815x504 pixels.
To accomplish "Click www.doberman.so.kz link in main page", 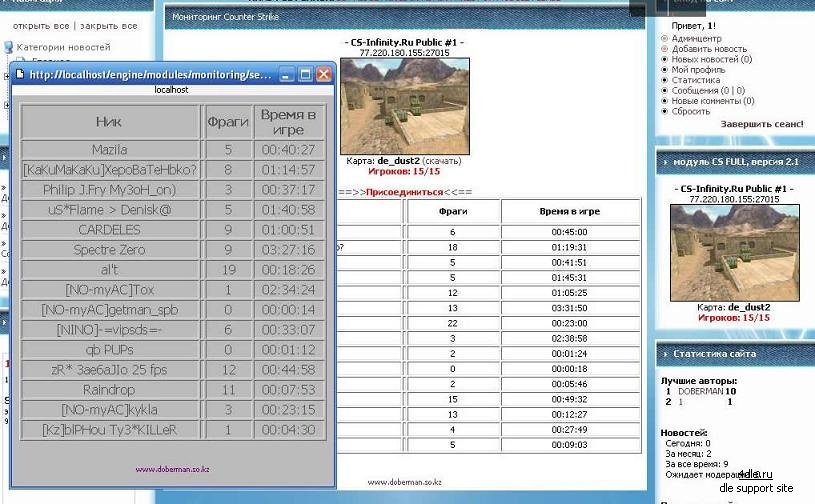I will [404, 482].
